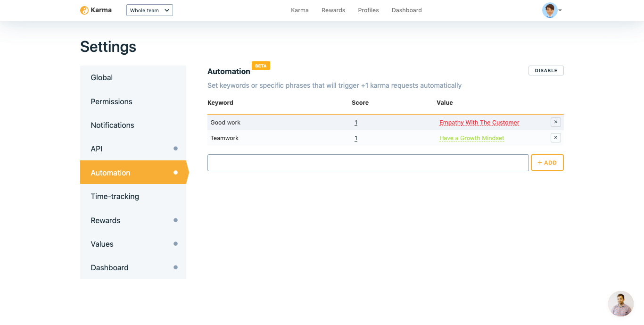Select API in settings sidebar
The height and width of the screenshot is (325, 644).
coord(133,149)
